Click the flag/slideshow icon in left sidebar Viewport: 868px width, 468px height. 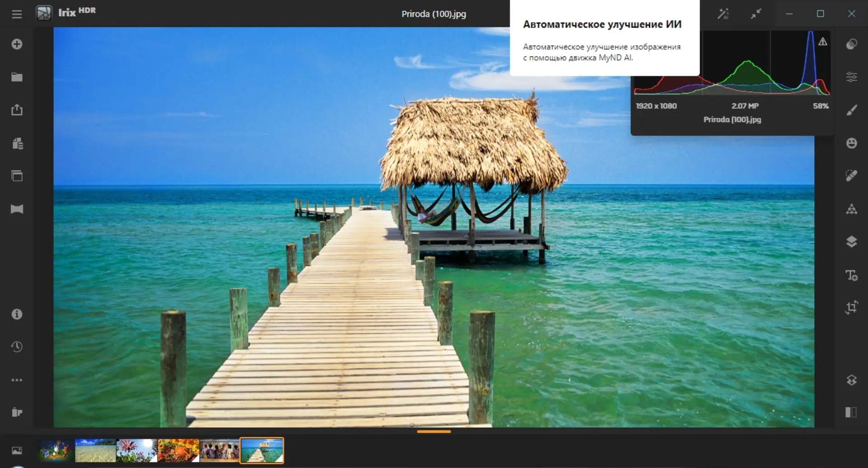point(17,209)
